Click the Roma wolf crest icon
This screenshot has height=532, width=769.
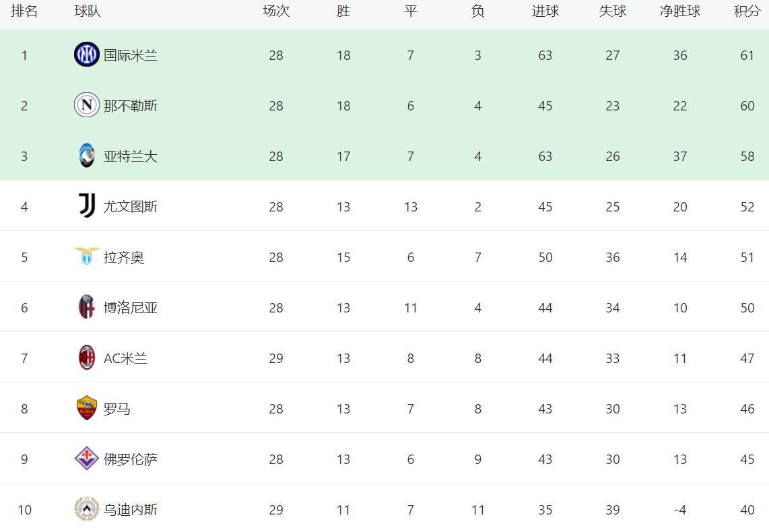(x=87, y=408)
